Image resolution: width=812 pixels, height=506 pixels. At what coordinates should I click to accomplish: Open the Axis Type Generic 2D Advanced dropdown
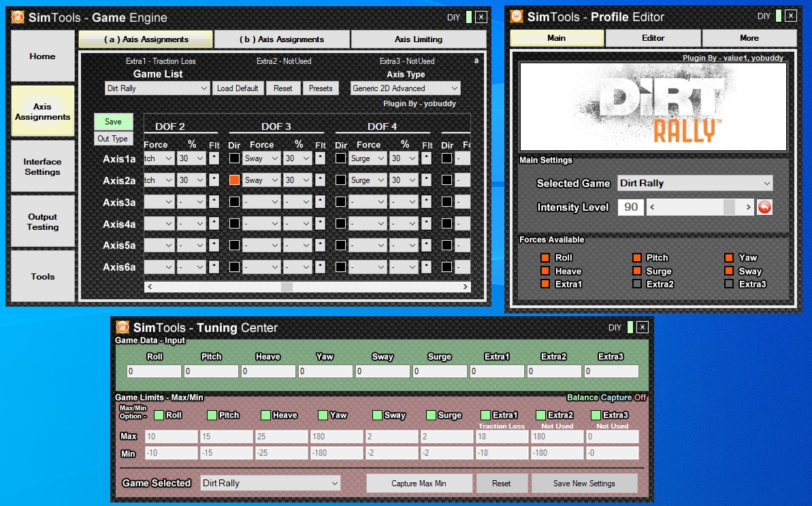click(405, 88)
